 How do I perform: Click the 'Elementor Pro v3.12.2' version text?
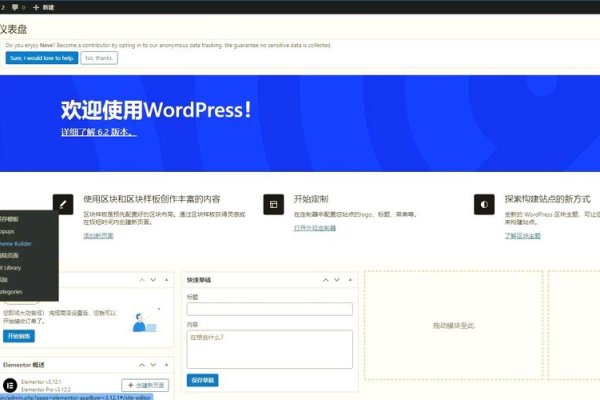point(46,389)
